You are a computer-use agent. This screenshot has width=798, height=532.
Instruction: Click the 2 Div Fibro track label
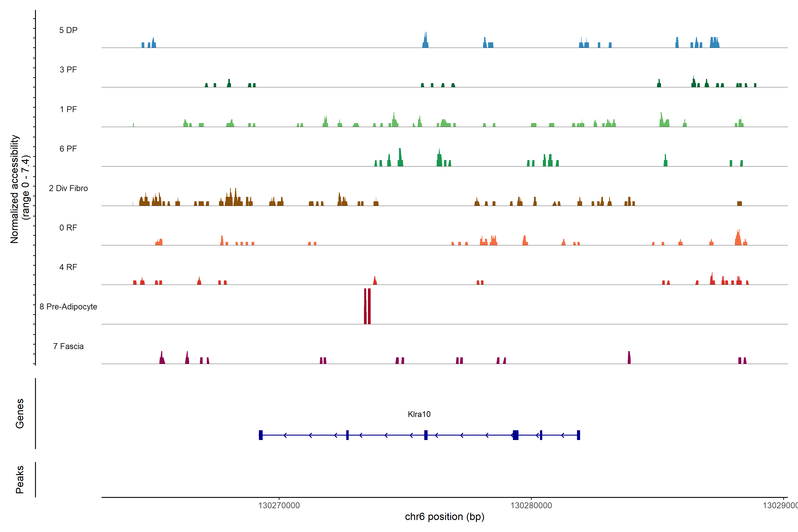(x=68, y=188)
